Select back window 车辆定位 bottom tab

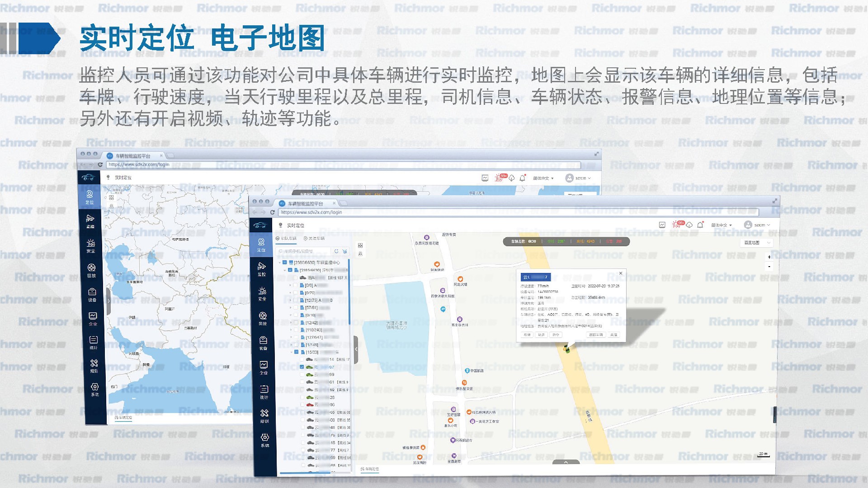tap(123, 418)
